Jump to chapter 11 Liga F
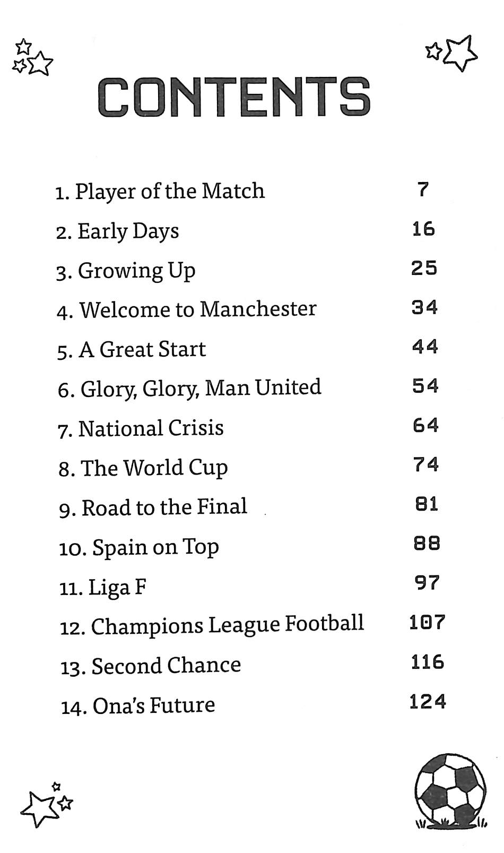504x853 pixels. click(103, 588)
